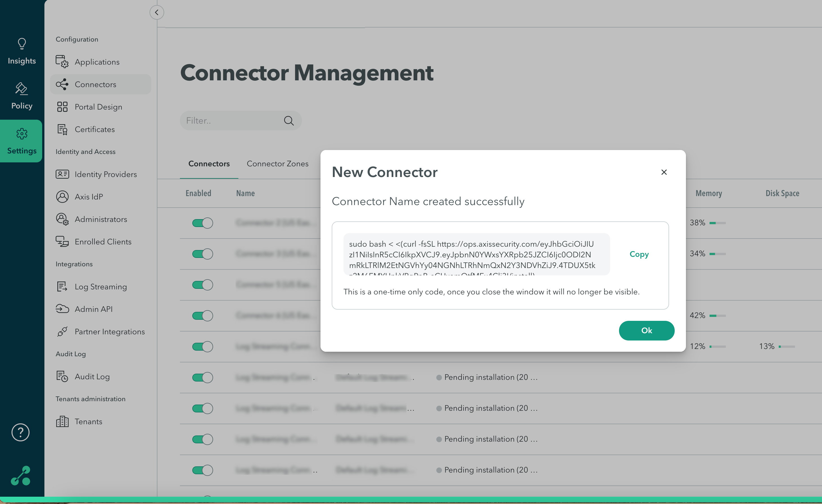Open the help question mark icon
Screen dimensions: 822x504
click(20, 432)
